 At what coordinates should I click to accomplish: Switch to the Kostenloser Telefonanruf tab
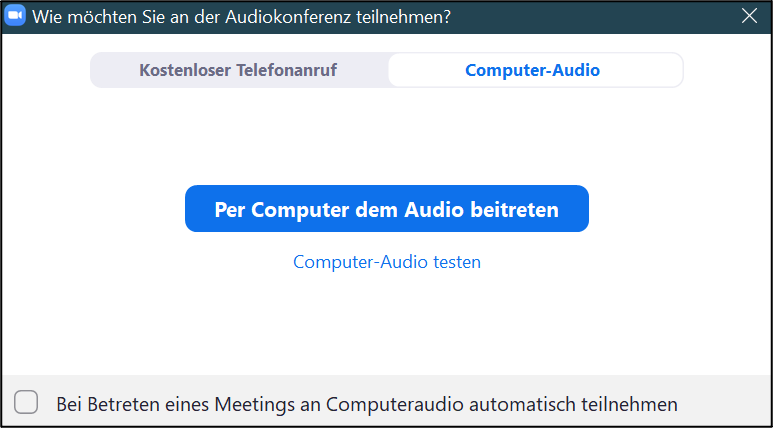click(x=239, y=70)
